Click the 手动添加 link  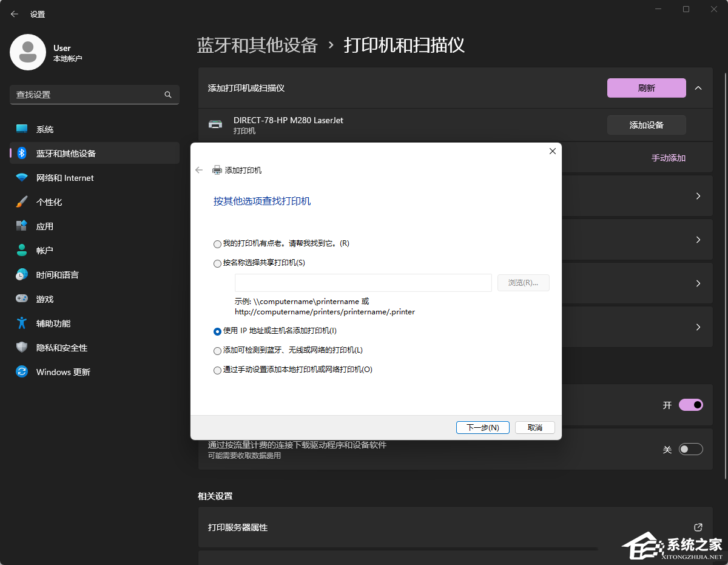click(x=669, y=158)
